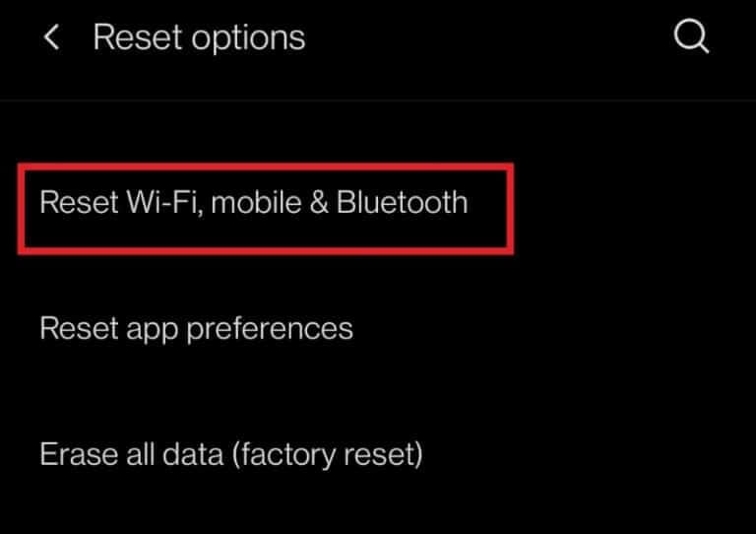Tap the back arrow icon
The height and width of the screenshot is (534, 756).
[51, 36]
